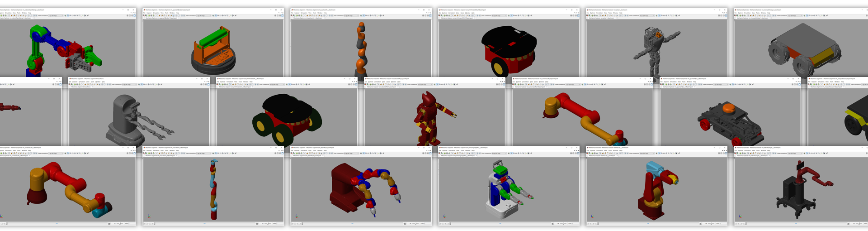The height and width of the screenshot is (231, 868).
Task: Open Help menu in red humanoid window
Action: (x=399, y=82)
